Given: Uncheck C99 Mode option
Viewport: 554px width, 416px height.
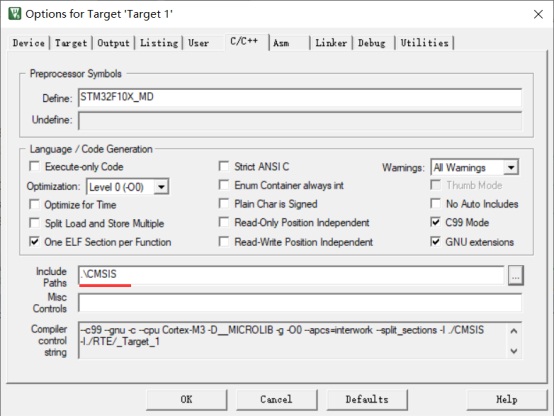Looking at the screenshot, I should tap(436, 222).
